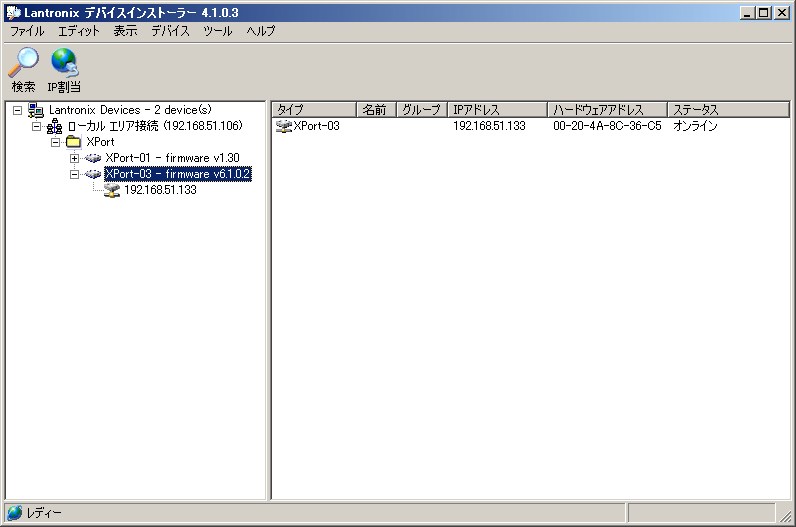Click the IP割当 globe icon
Image resolution: width=796 pixels, height=527 pixels.
pos(64,62)
